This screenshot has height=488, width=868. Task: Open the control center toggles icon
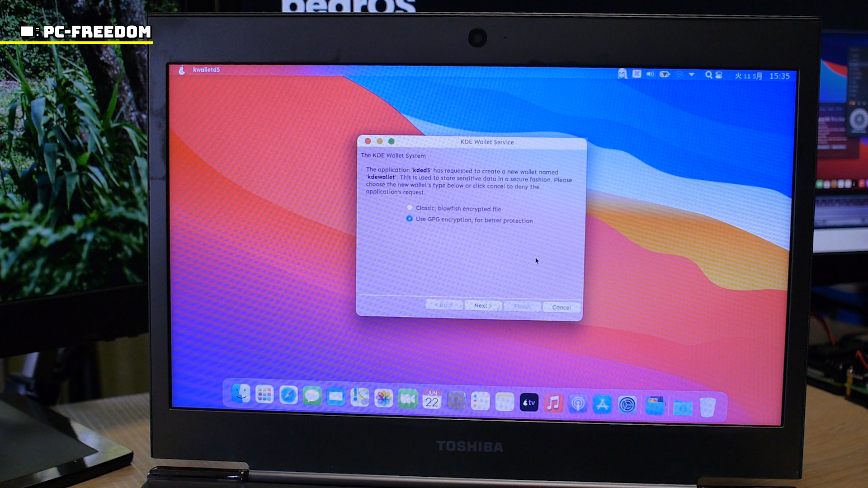(719, 75)
